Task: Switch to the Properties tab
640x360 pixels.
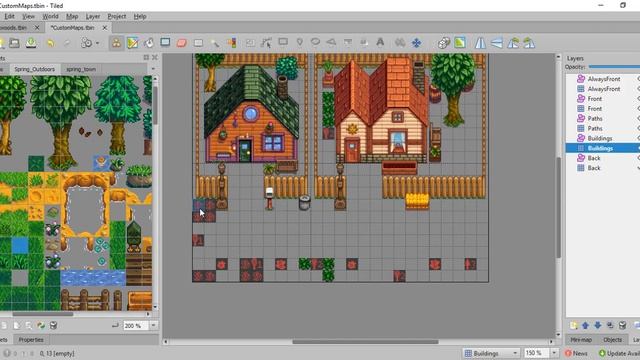Action: (31, 340)
